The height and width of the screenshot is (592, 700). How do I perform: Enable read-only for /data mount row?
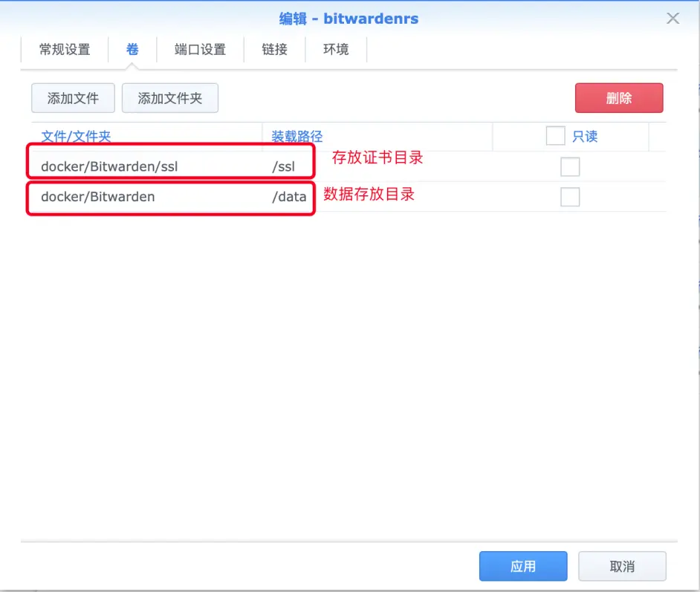pyautogui.click(x=570, y=197)
